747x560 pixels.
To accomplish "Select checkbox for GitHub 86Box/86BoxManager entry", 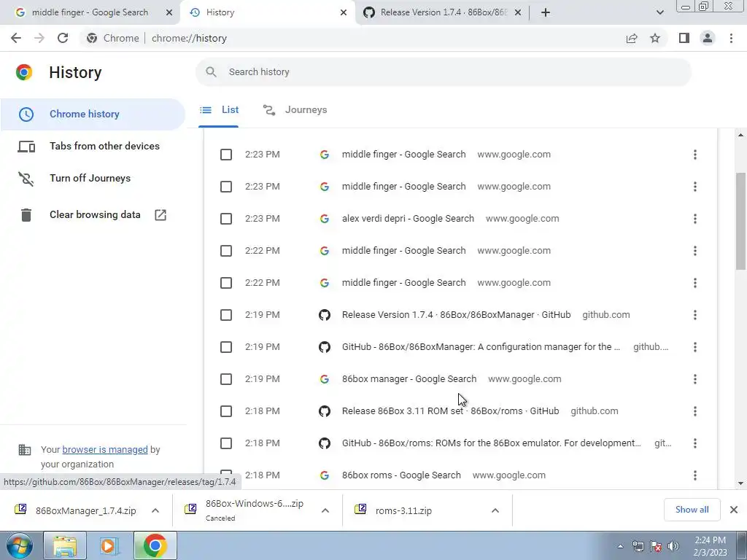I will [226, 347].
